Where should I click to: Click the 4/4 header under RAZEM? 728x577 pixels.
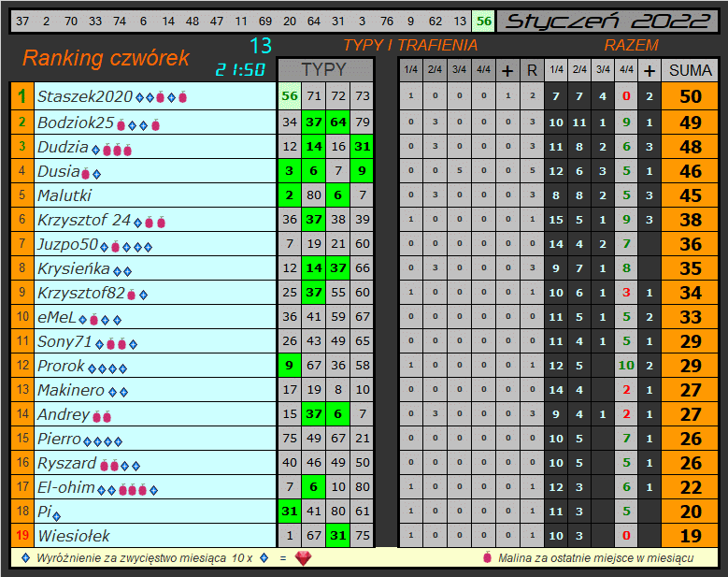click(x=626, y=71)
